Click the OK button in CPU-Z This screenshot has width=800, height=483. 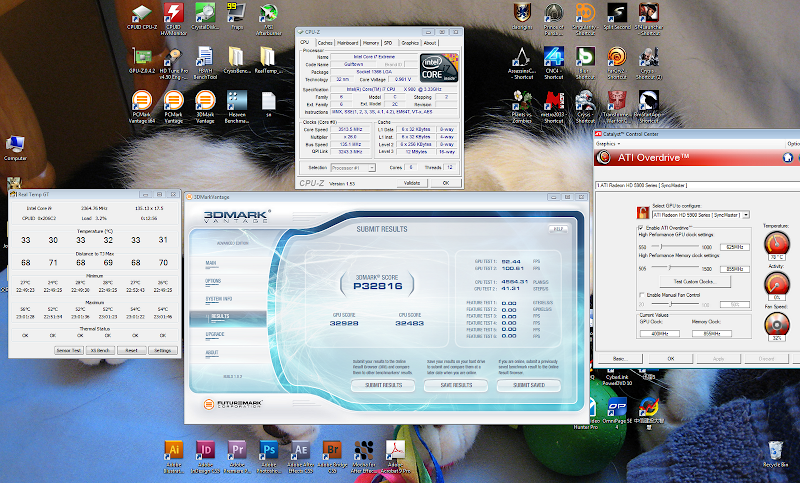click(446, 183)
